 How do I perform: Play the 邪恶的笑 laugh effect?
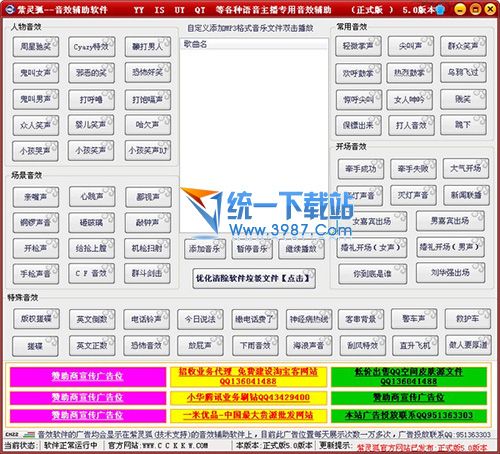[x=91, y=73]
